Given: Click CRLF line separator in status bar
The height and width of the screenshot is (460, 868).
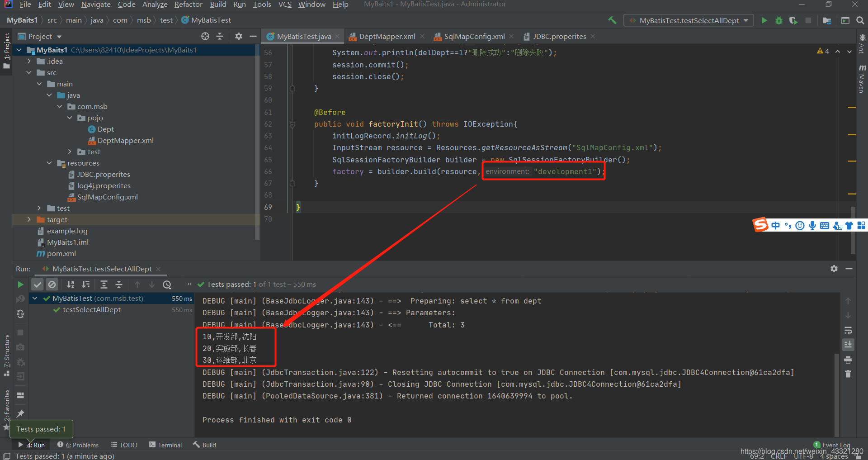Looking at the screenshot, I should 779,456.
